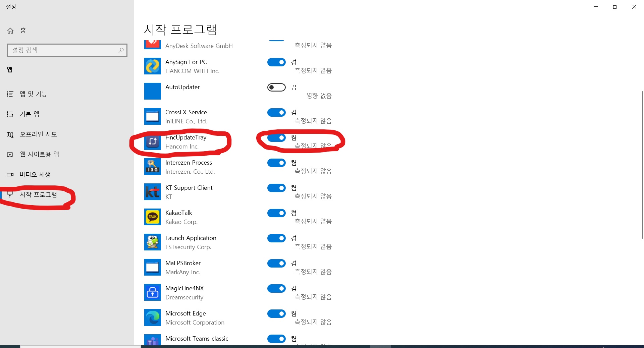Viewport: 644px width, 348px height.
Task: Click the MagicLine4NX lock icon
Action: coord(153,292)
